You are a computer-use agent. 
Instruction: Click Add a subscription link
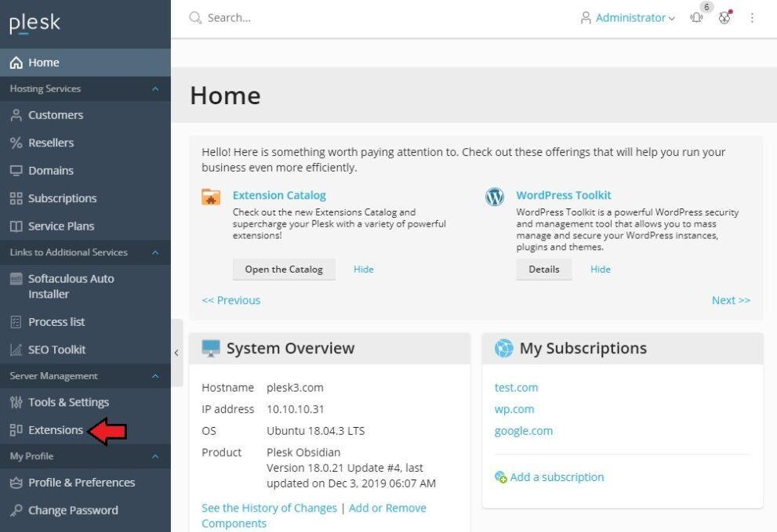click(x=557, y=477)
